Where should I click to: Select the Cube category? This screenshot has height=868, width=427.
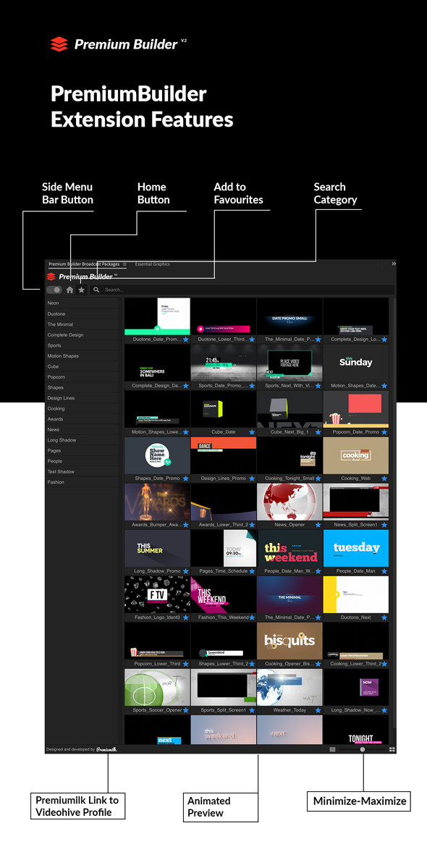(x=83, y=366)
